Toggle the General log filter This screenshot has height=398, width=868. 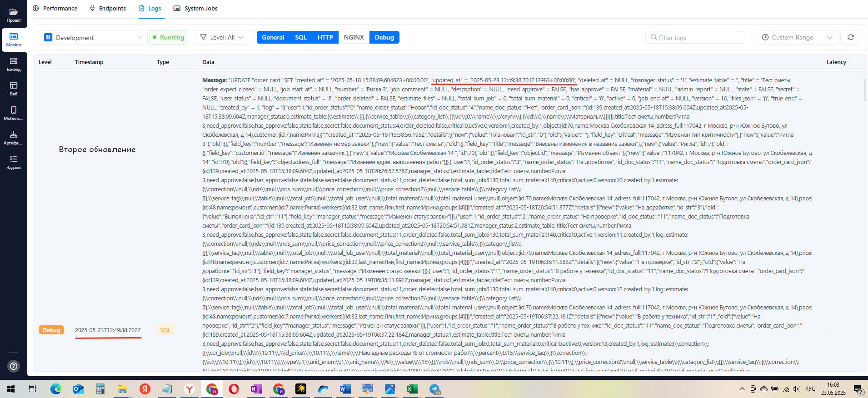273,37
